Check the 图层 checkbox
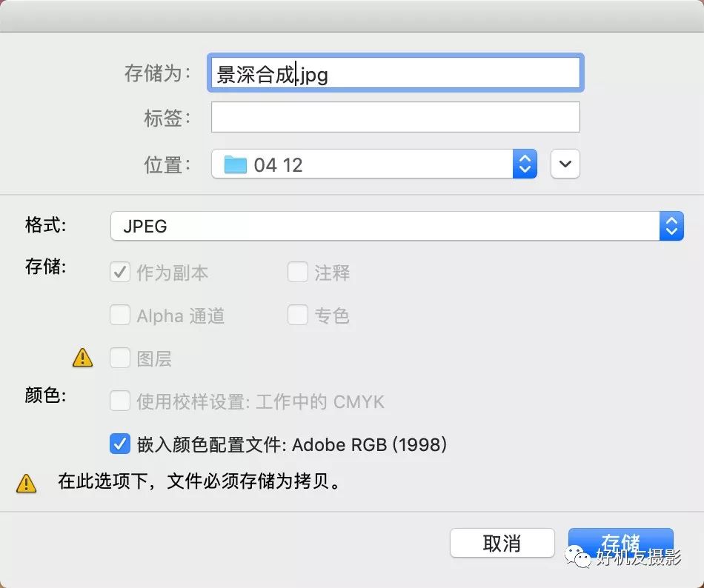 coord(120,358)
